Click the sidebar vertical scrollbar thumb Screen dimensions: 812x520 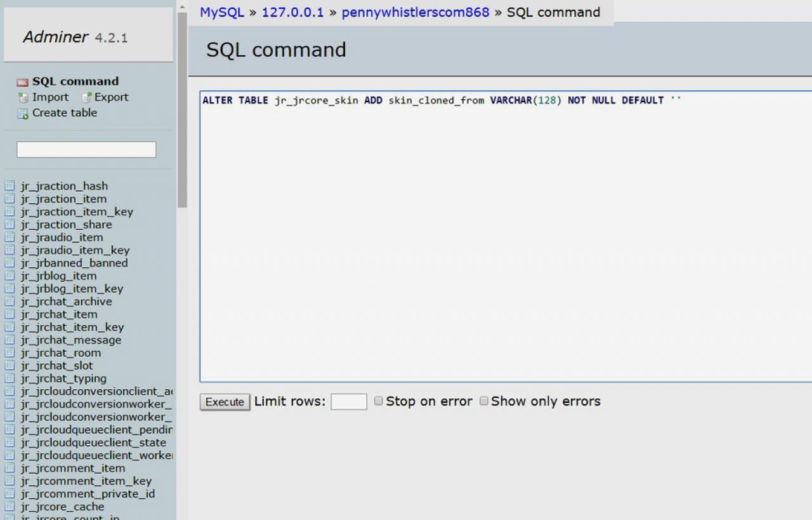182,109
